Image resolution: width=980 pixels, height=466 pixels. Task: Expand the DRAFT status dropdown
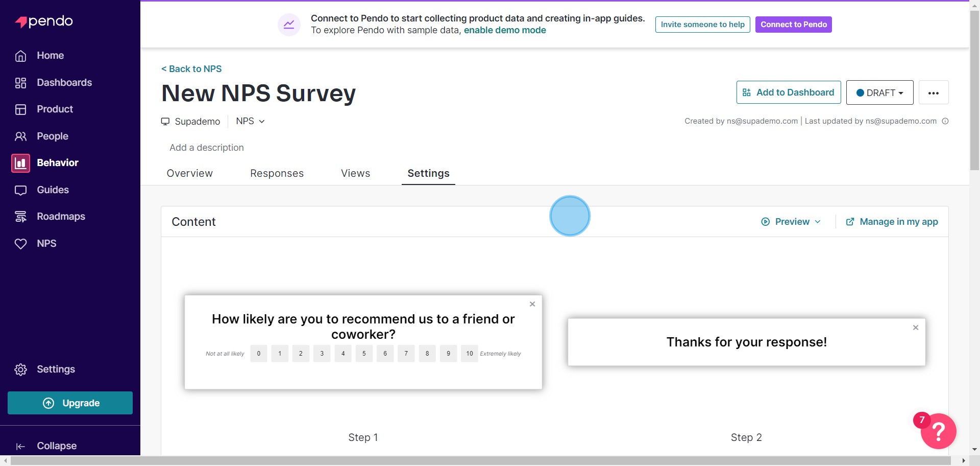(x=880, y=92)
